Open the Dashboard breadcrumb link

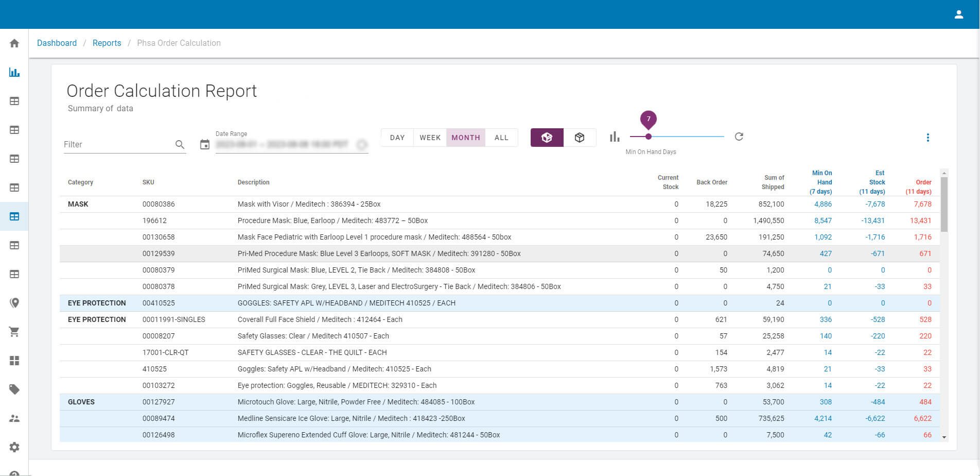(x=57, y=43)
